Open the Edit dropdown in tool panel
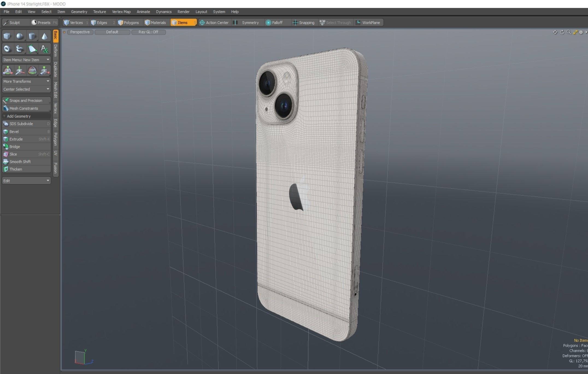Screen dimensions: 588x374 point(27,181)
